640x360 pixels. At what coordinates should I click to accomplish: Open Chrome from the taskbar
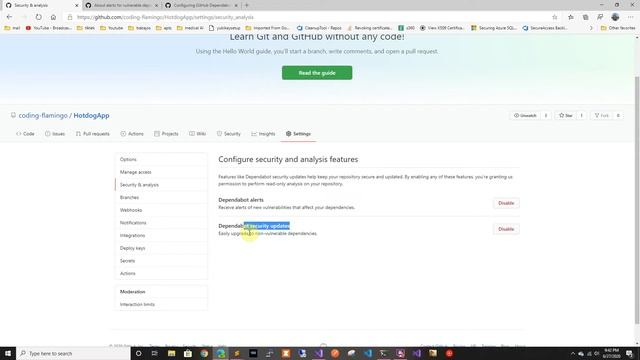pos(204,353)
